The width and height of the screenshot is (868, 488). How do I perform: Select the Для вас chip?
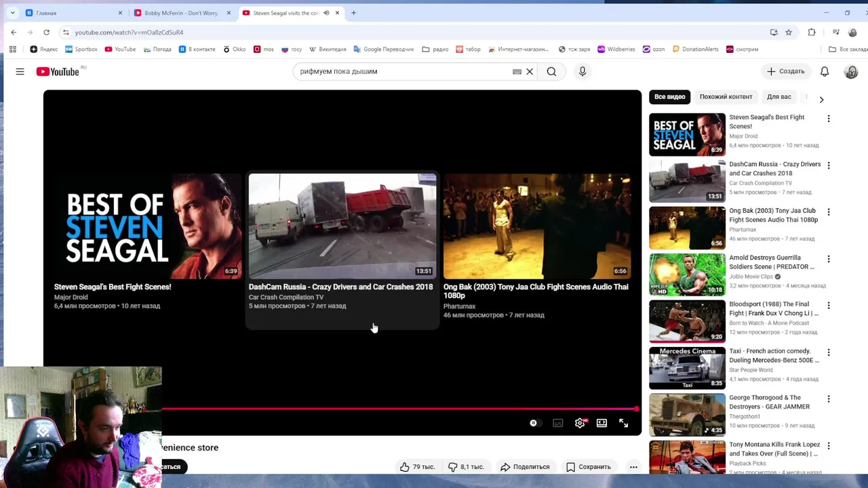click(779, 97)
